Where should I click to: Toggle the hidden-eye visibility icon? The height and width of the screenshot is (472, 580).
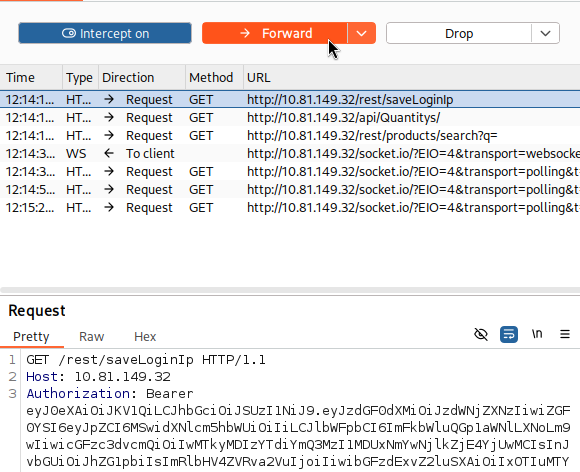point(481,334)
